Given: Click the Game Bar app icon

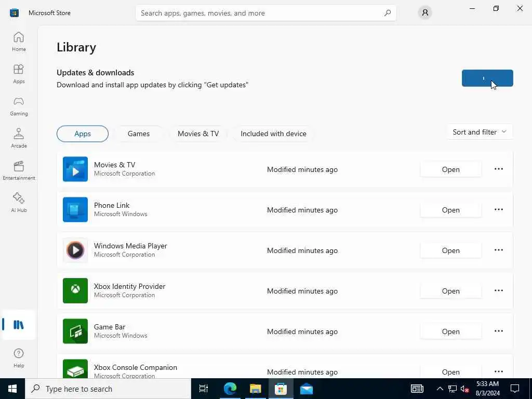Looking at the screenshot, I should coord(75,331).
